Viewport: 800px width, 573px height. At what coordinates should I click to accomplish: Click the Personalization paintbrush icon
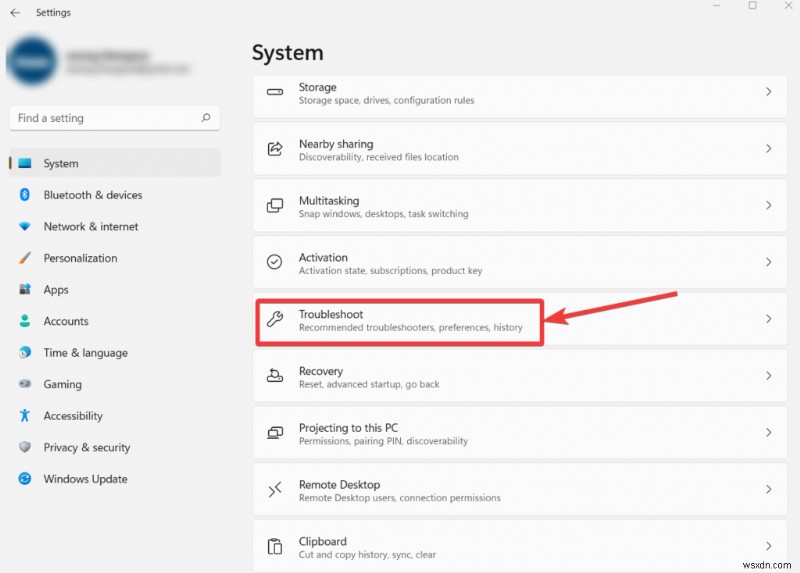click(x=24, y=258)
